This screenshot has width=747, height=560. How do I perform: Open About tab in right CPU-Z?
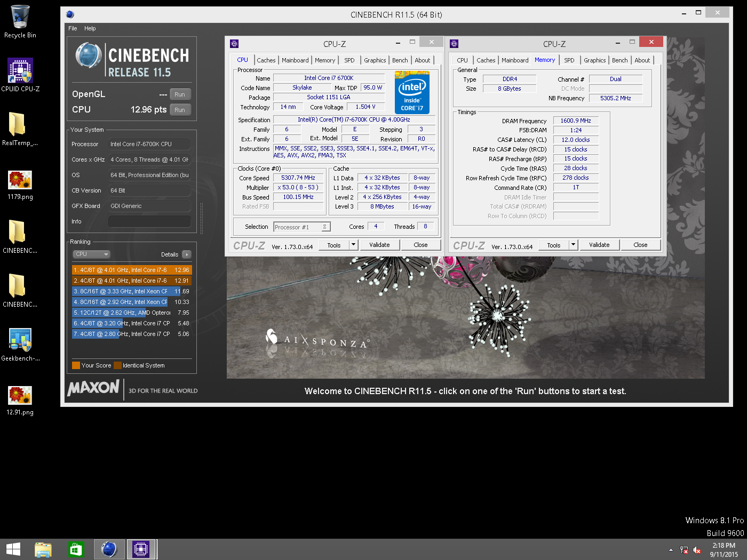[x=642, y=60]
